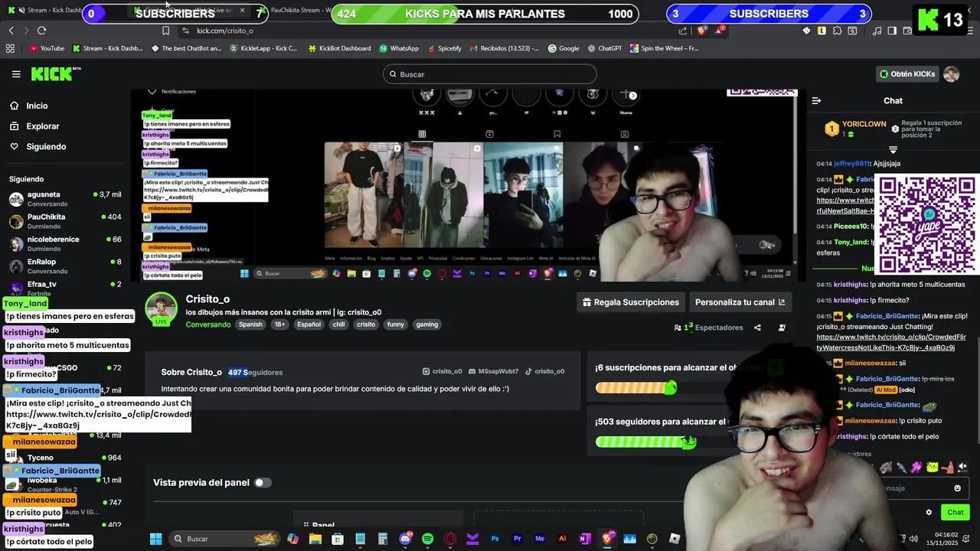Click the Obtén KICKs button
The height and width of the screenshot is (551, 980).
coord(907,74)
